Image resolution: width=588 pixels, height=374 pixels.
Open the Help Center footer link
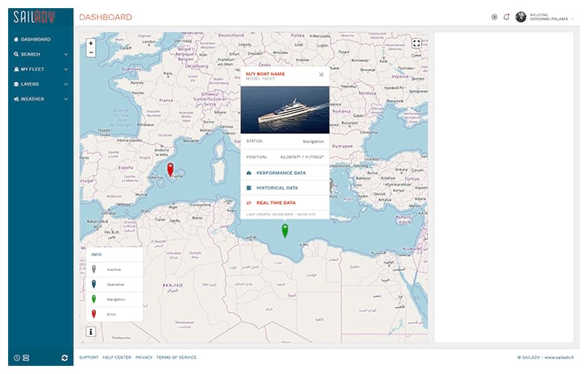click(x=117, y=358)
